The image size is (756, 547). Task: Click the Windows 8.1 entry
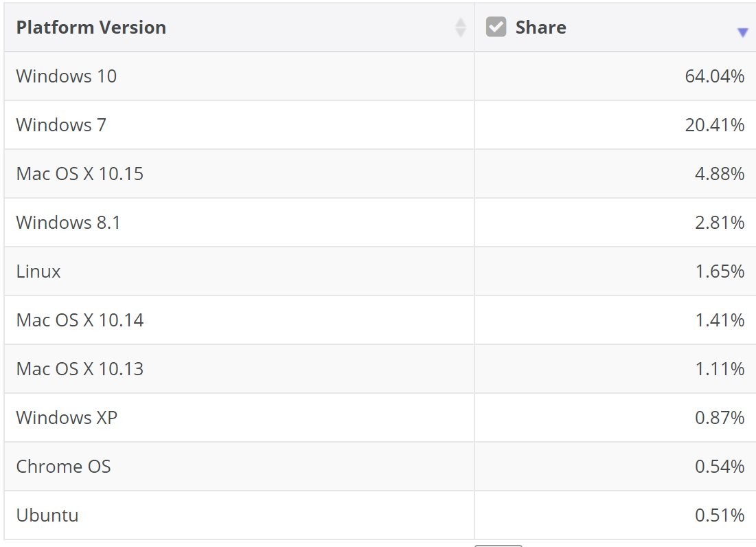click(68, 223)
